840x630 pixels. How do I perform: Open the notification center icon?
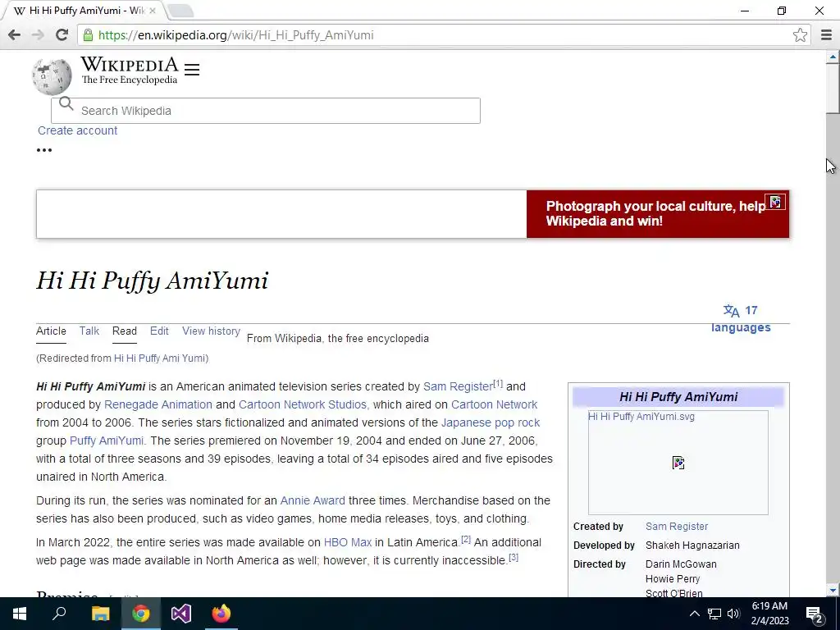tap(815, 614)
